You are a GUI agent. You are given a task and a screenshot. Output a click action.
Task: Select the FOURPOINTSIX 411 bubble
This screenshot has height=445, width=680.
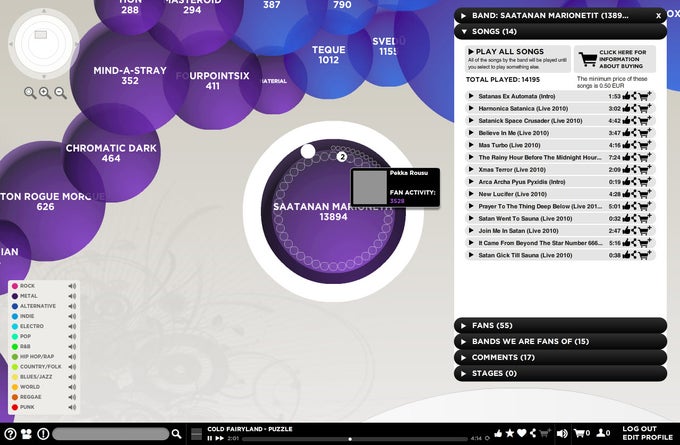212,81
